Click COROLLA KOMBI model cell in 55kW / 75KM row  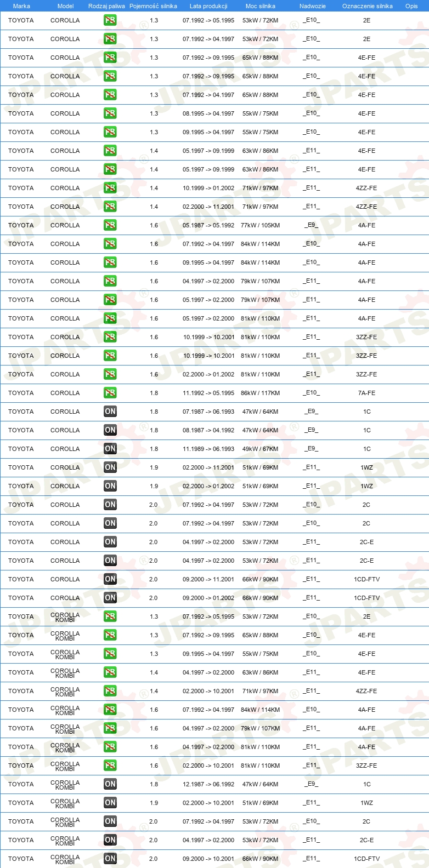[65, 654]
